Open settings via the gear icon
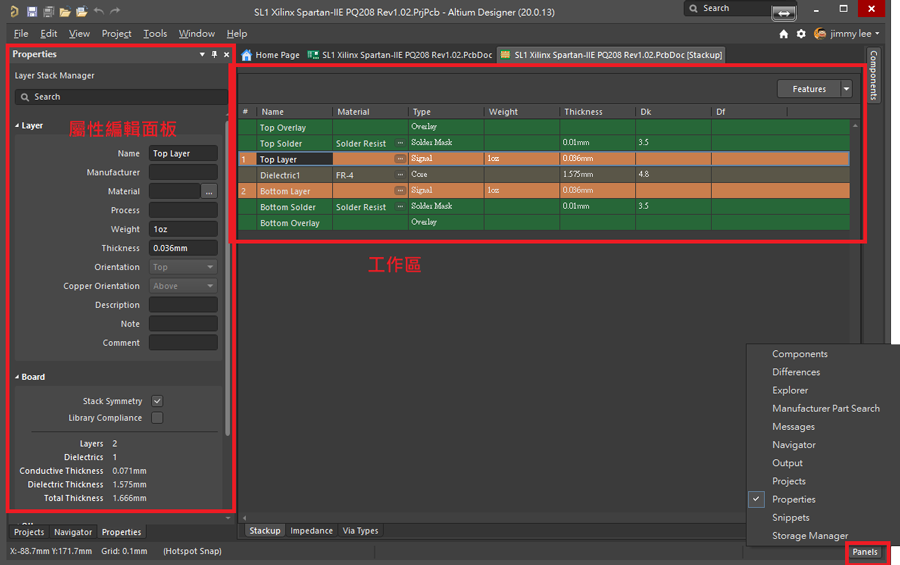Image resolution: width=900 pixels, height=565 pixels. coord(801,34)
